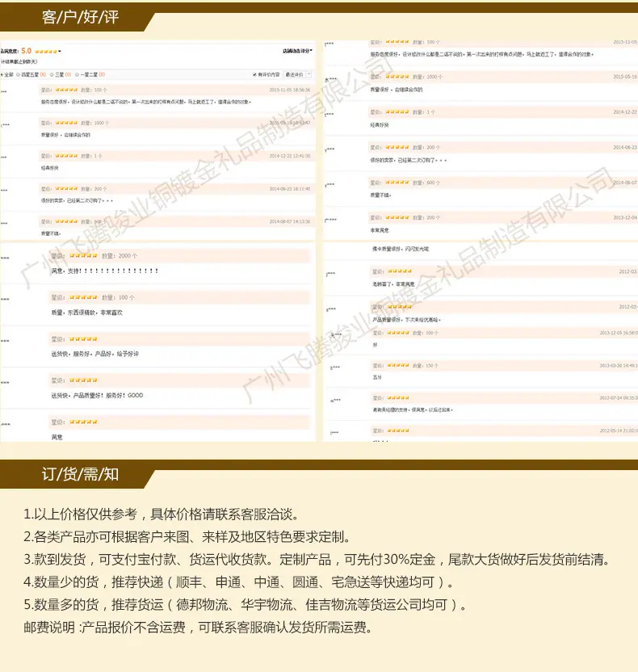This screenshot has height=672, width=638.
Task: Expand the arrow beside 5.0 star score
Action: pyautogui.click(x=60, y=52)
